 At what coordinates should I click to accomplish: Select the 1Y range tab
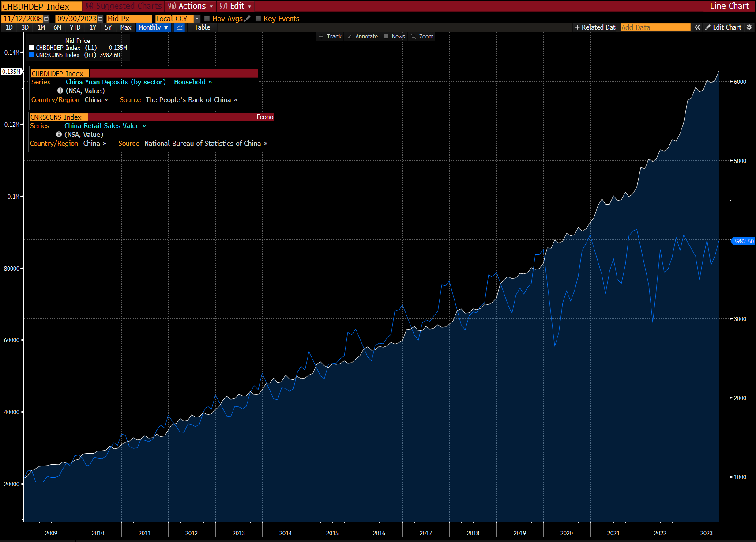pos(93,27)
